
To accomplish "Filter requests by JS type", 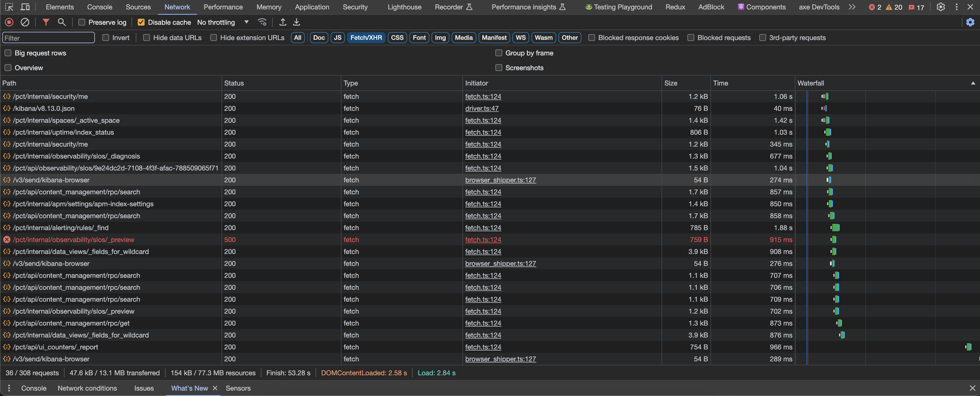I will [x=337, y=37].
